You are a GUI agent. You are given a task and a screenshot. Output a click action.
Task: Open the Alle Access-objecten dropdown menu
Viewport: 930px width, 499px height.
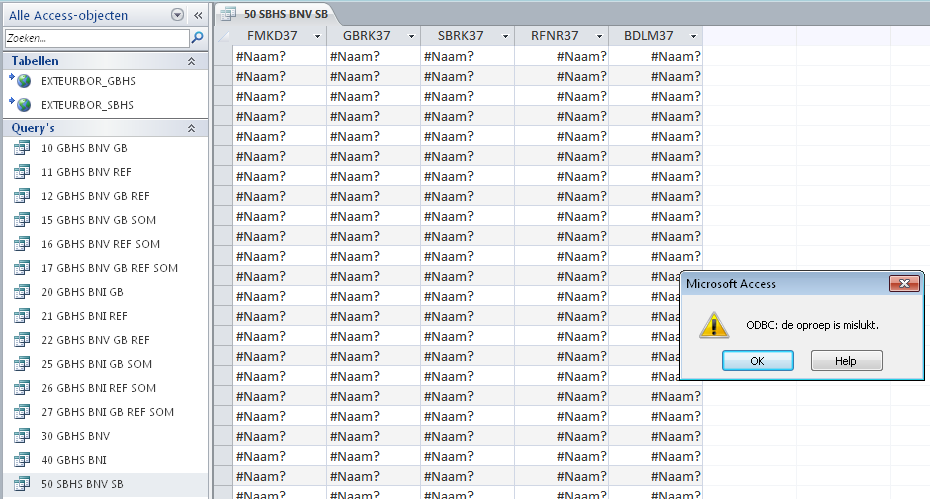pyautogui.click(x=177, y=15)
